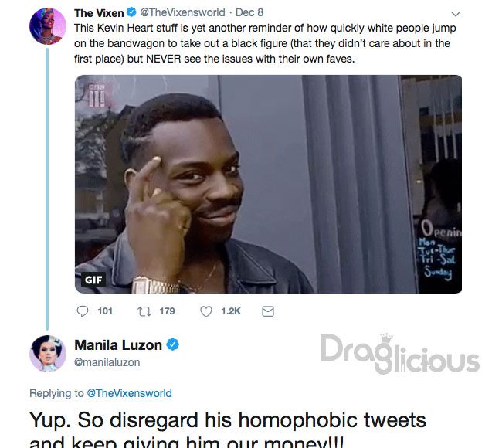Viewport: 492px width, 448px height.
Task: Click the GIF badge on the media
Action: (x=93, y=279)
